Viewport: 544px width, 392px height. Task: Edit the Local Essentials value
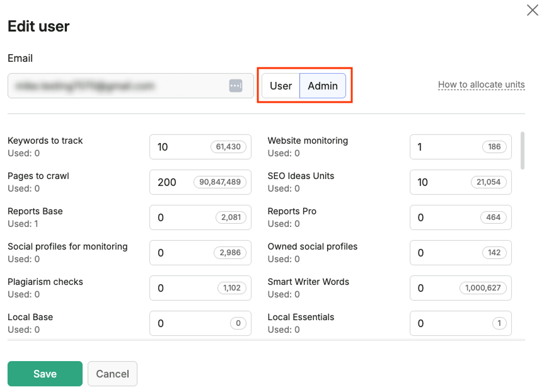pos(460,323)
